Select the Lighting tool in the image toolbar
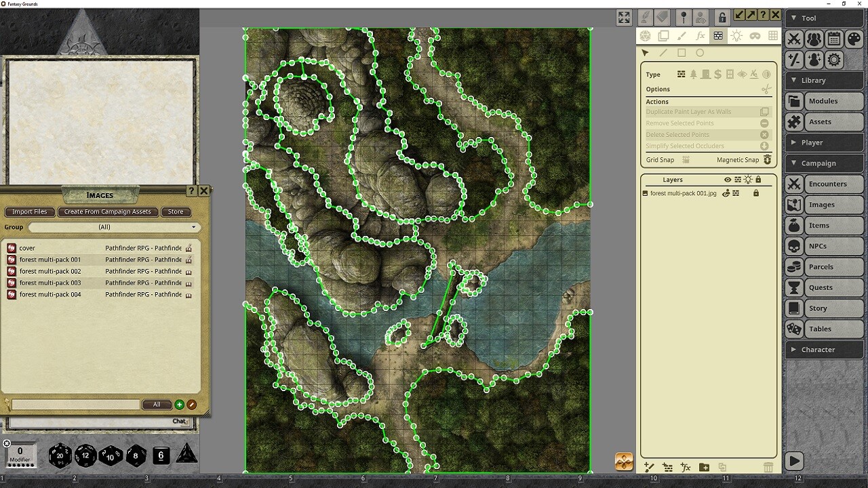The height and width of the screenshot is (488, 868). 736,35
